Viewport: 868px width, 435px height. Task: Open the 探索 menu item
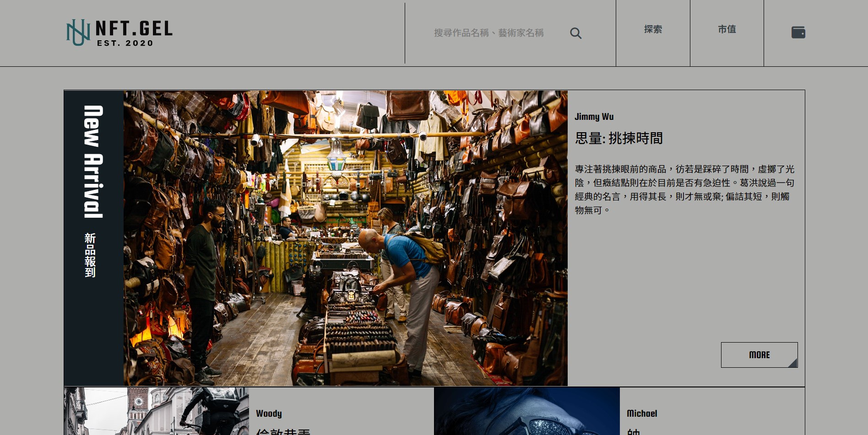[x=653, y=29]
